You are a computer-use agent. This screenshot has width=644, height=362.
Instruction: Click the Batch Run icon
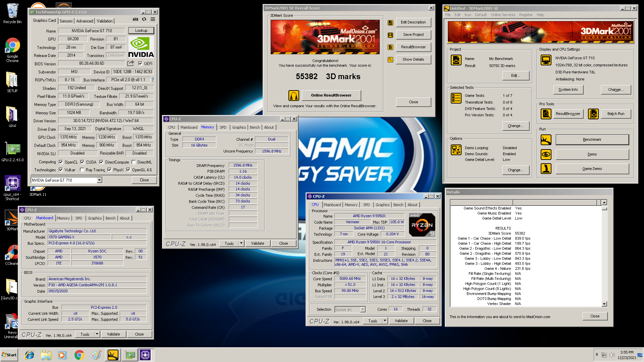pos(593,114)
